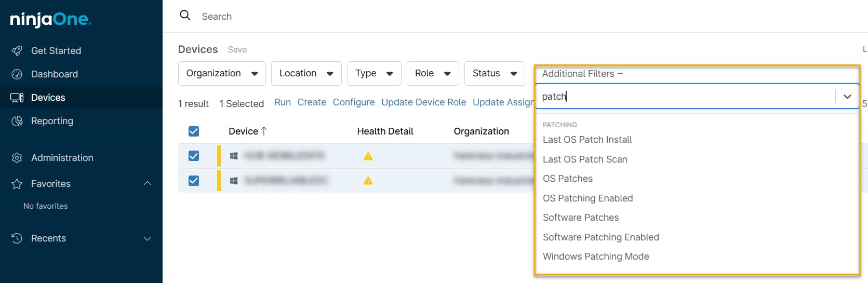Uncheck the second device row checkbox
The image size is (868, 283).
pyautogui.click(x=194, y=181)
